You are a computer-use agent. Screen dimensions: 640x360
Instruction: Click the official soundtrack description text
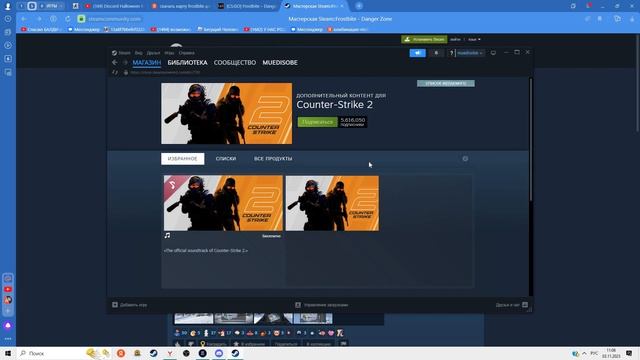206,250
